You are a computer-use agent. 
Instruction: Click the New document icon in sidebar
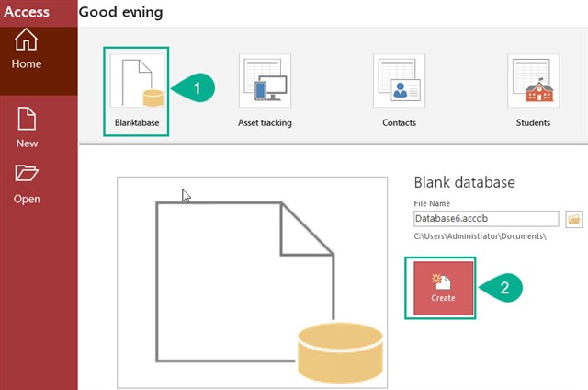[27, 119]
